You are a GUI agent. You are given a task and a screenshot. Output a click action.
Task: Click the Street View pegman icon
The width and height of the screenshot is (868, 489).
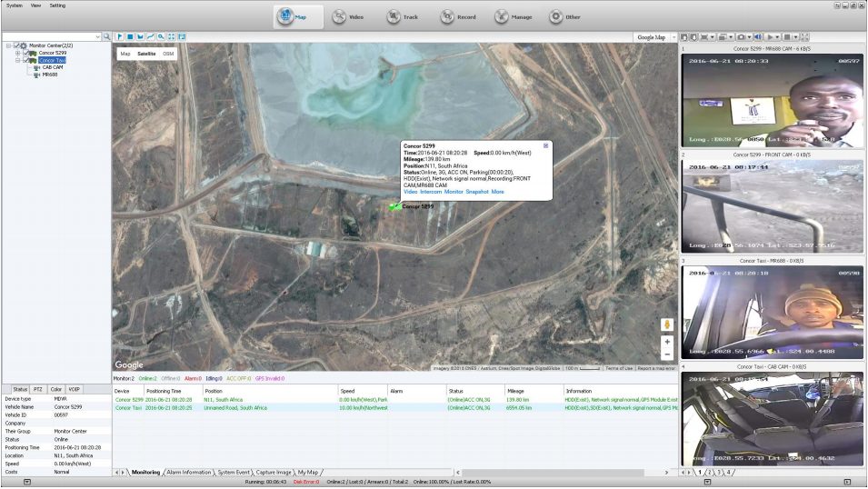[667, 325]
